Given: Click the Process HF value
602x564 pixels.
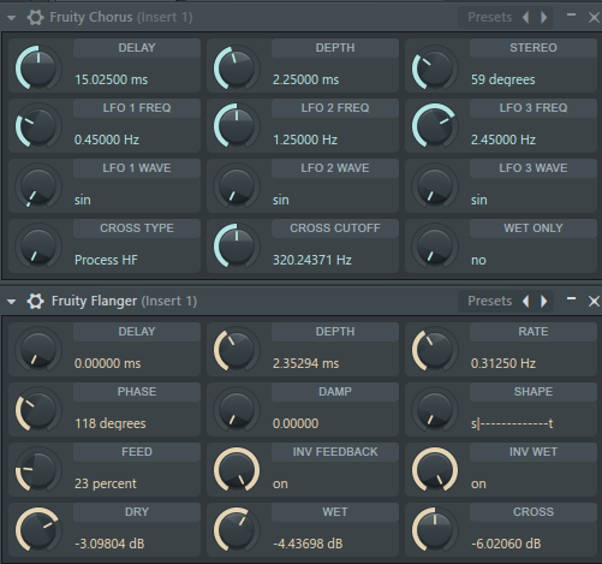Looking at the screenshot, I should click(106, 260).
